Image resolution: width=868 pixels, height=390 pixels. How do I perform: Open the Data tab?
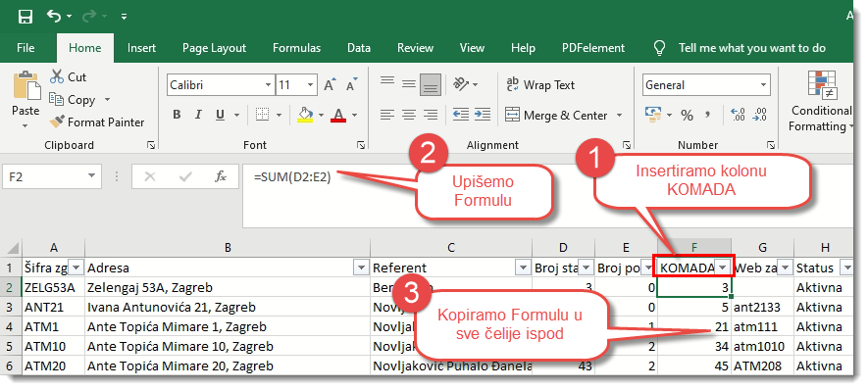click(x=359, y=48)
